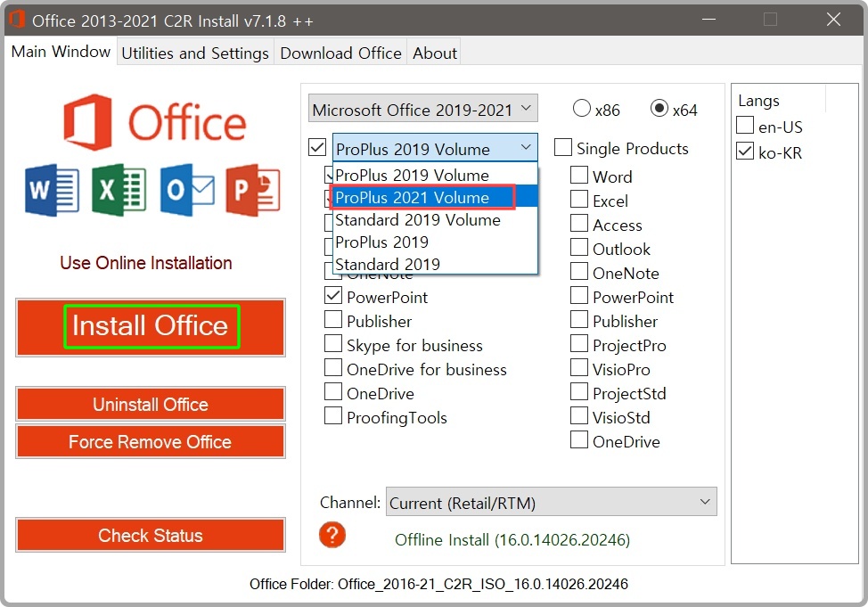The height and width of the screenshot is (607, 868).
Task: Check OneDrive for business component
Action: point(333,368)
